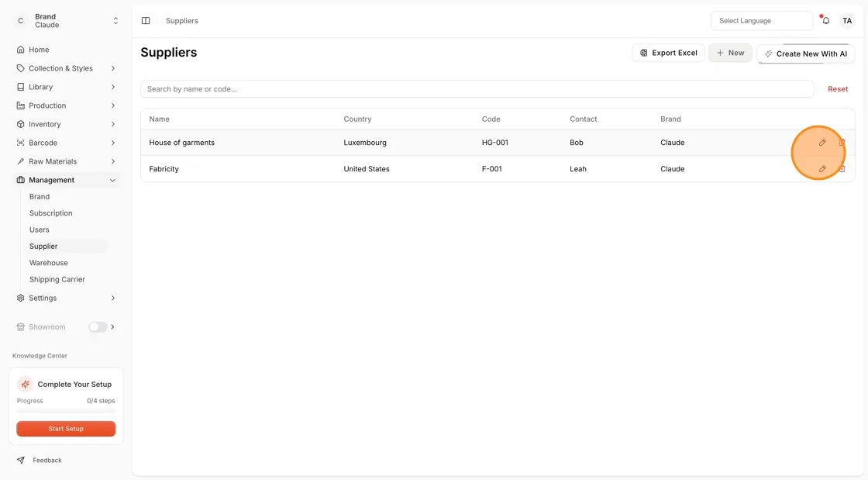Open the Users submenu item
Viewport: 868px width, 480px height.
[x=40, y=230]
